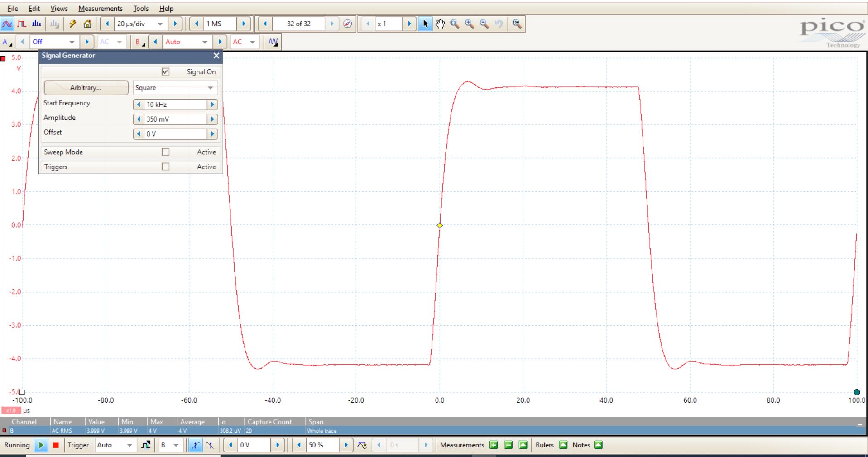Screen dimensions: 868x457
Task: Open the Square waveform type dropdown
Action: point(175,88)
